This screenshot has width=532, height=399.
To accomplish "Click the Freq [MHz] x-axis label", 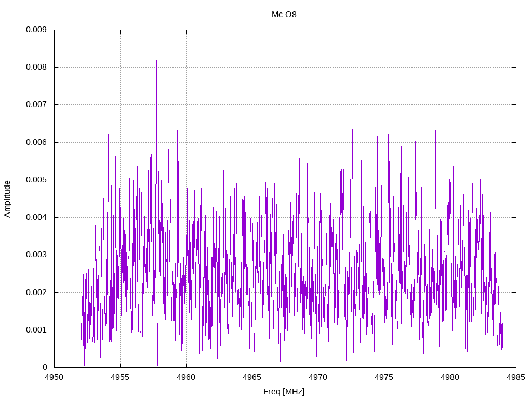I will [284, 392].
